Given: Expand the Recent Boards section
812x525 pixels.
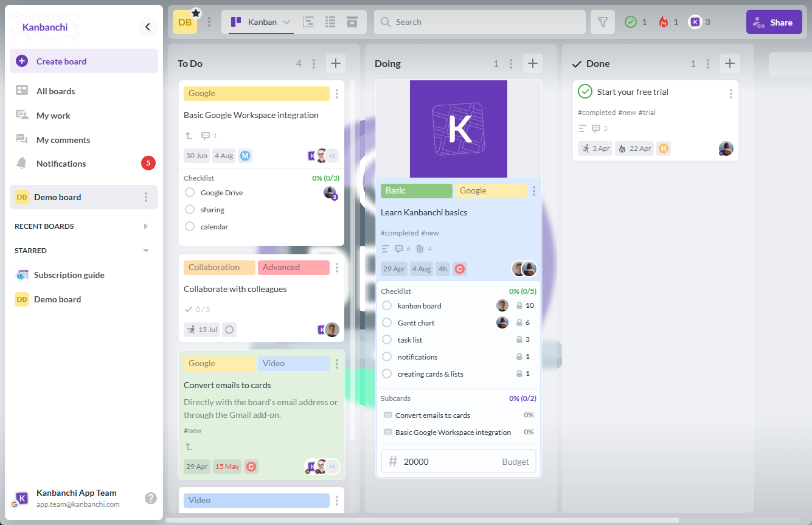Looking at the screenshot, I should pyautogui.click(x=145, y=226).
